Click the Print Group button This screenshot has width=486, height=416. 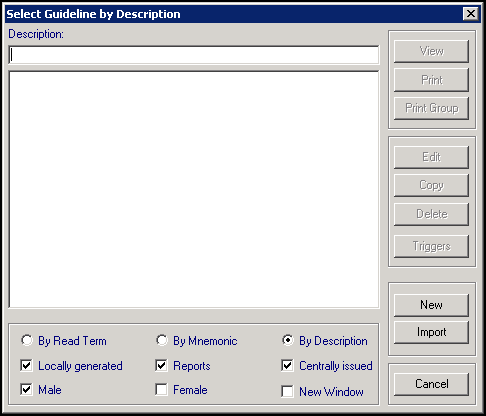(x=431, y=108)
